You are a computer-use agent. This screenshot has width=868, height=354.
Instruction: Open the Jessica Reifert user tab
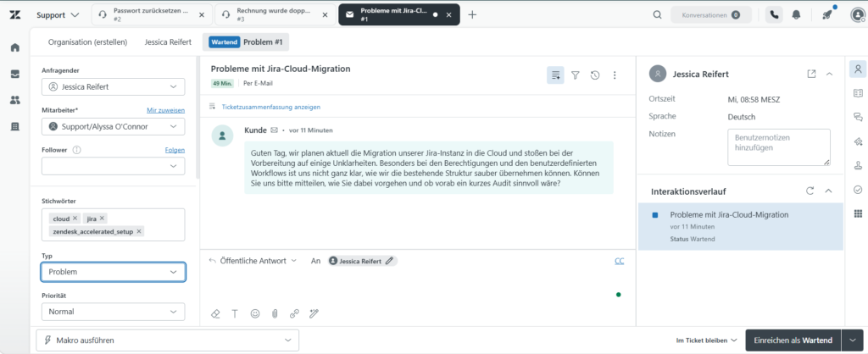[169, 42]
